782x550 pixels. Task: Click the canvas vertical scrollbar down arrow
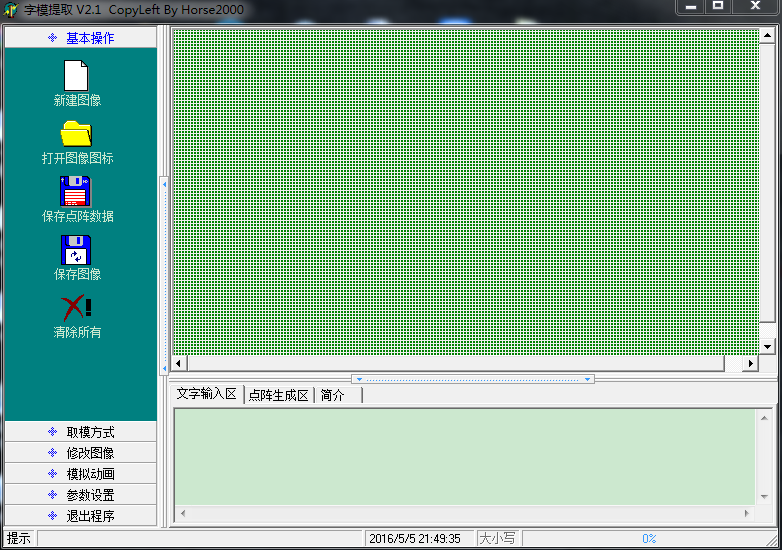(x=767, y=346)
